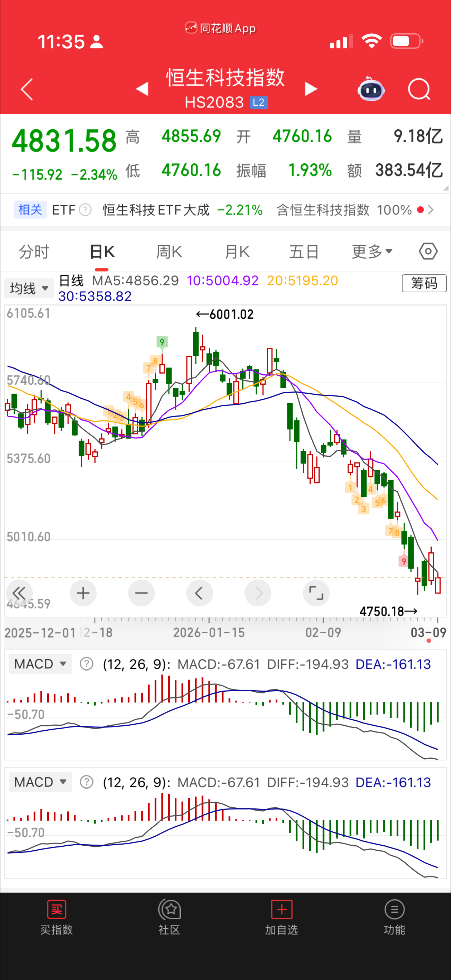
Task: Open the 社区 community tab
Action: click(169, 918)
